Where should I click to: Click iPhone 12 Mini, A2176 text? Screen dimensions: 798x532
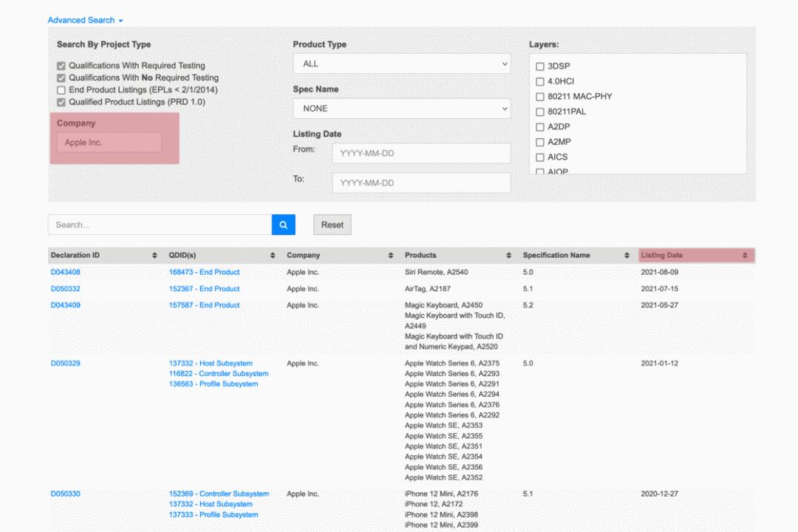click(x=441, y=494)
